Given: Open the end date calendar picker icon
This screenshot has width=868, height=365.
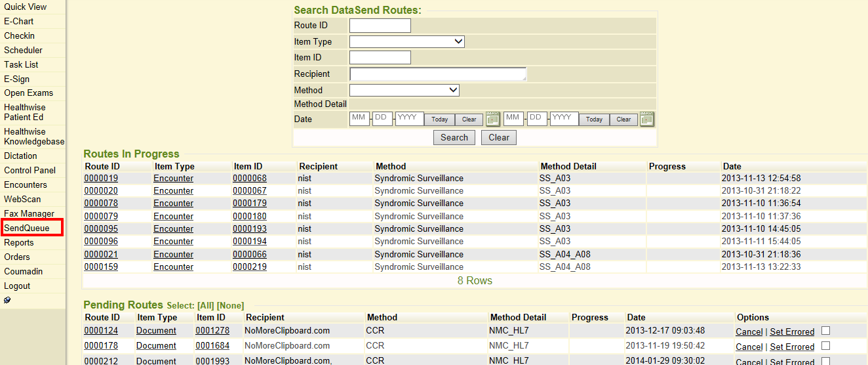Looking at the screenshot, I should click(647, 119).
